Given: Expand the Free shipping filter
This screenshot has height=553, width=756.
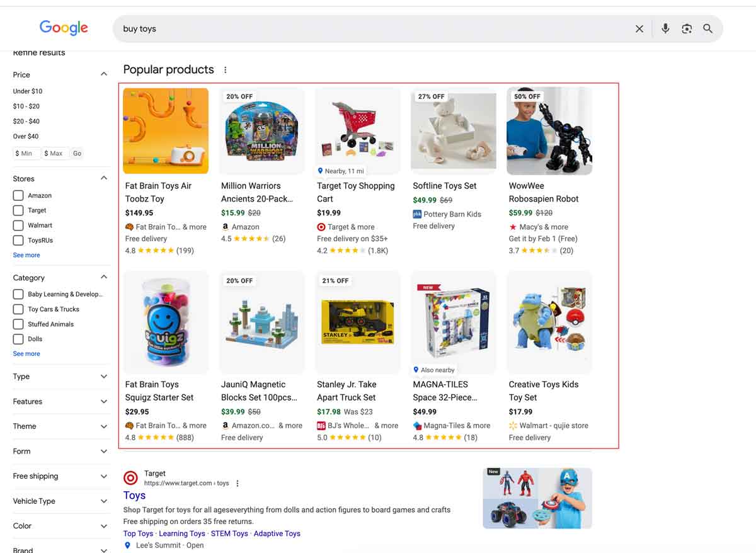Looking at the screenshot, I should [104, 476].
